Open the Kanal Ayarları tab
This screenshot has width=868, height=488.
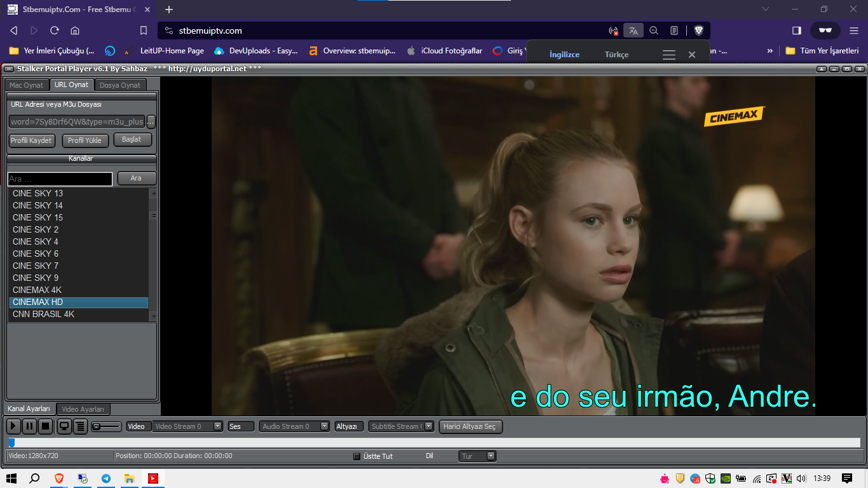click(x=29, y=409)
